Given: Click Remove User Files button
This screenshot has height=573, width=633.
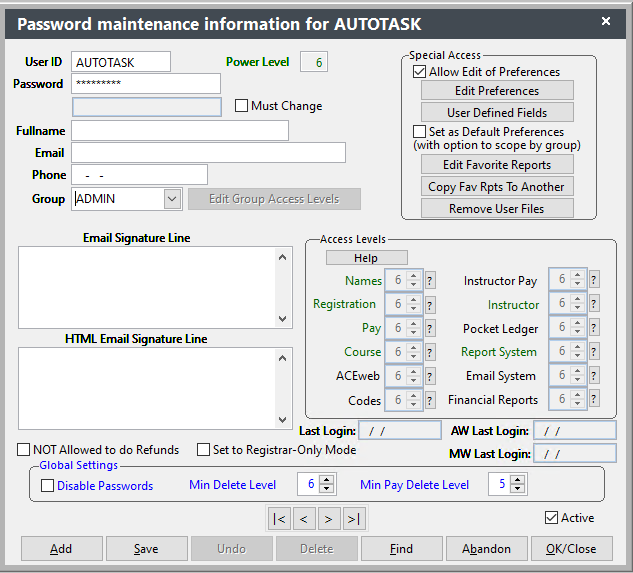Looking at the screenshot, I should coord(497,208).
